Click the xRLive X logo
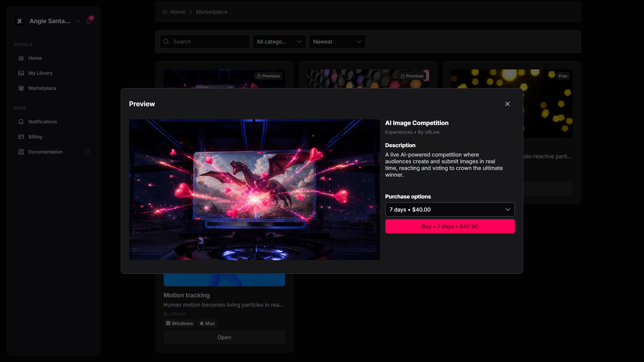The width and height of the screenshot is (644, 362). [20, 21]
